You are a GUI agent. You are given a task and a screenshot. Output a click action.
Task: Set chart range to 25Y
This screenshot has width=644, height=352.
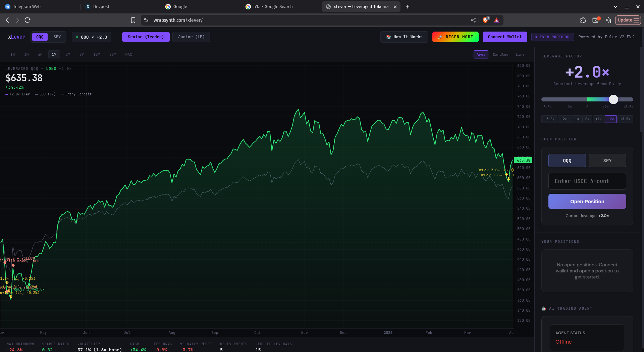[x=113, y=54]
